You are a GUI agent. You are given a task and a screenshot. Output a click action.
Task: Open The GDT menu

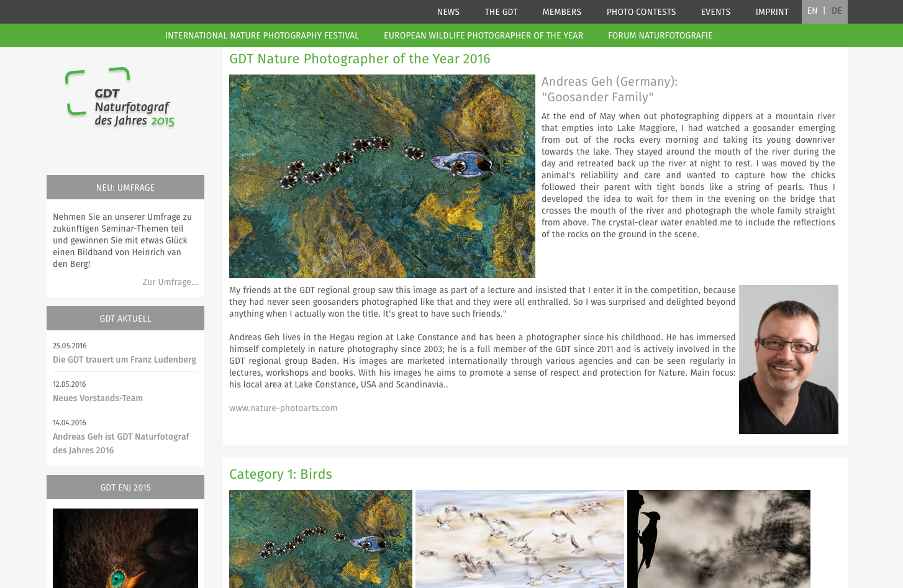tap(501, 12)
